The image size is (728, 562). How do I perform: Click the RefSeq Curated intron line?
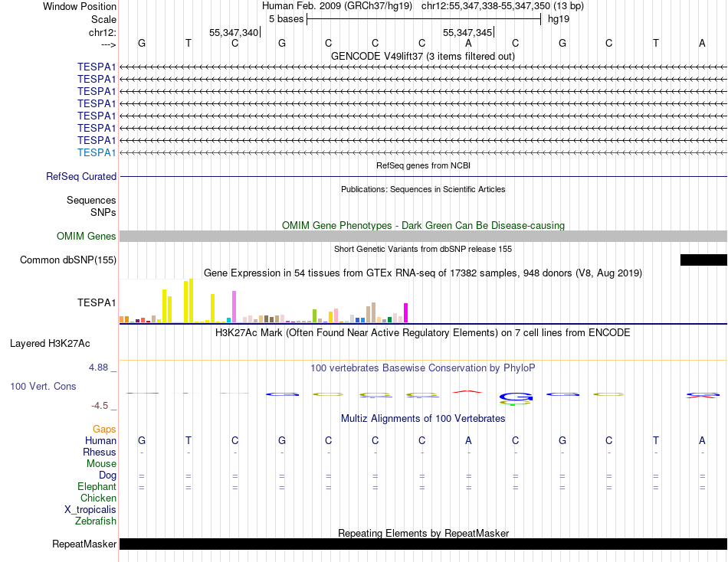(x=423, y=176)
